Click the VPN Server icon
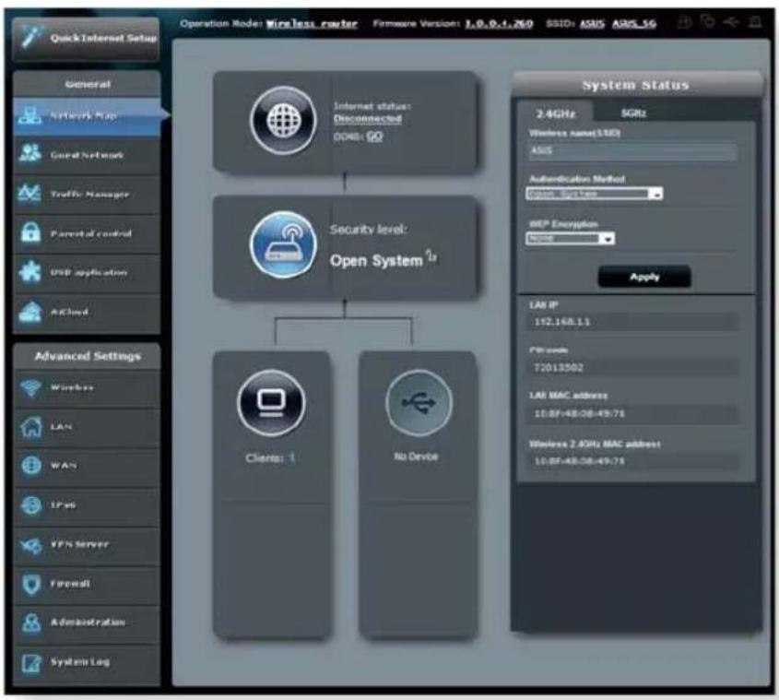 [31, 545]
